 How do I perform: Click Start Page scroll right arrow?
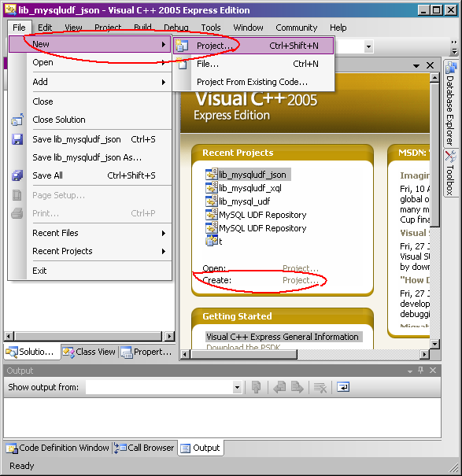[425, 354]
